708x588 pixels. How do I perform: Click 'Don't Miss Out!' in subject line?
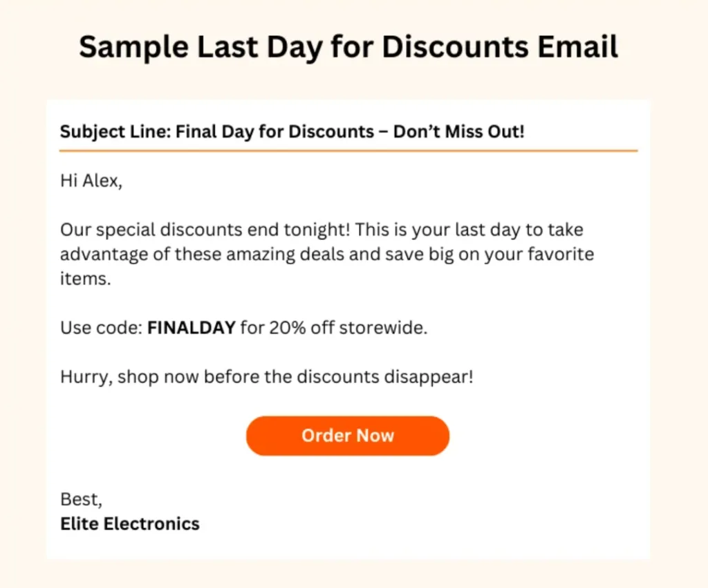tap(459, 131)
